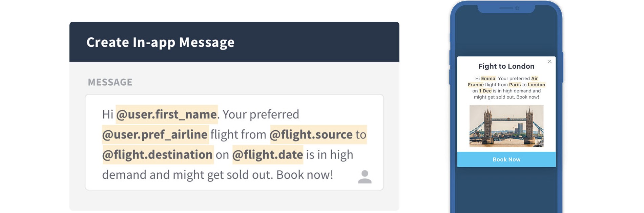The image size is (644, 213).
Task: Click the phone front camera dot
Action: click(x=517, y=8)
